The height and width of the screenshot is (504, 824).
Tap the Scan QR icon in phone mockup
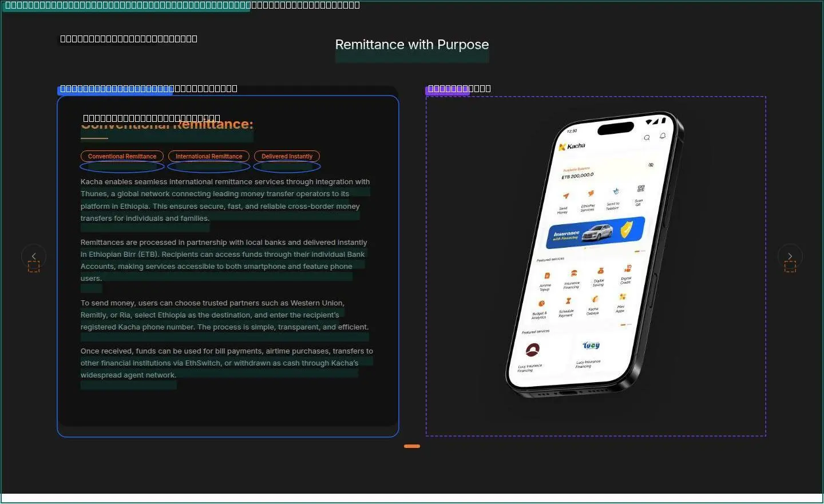pyautogui.click(x=640, y=189)
